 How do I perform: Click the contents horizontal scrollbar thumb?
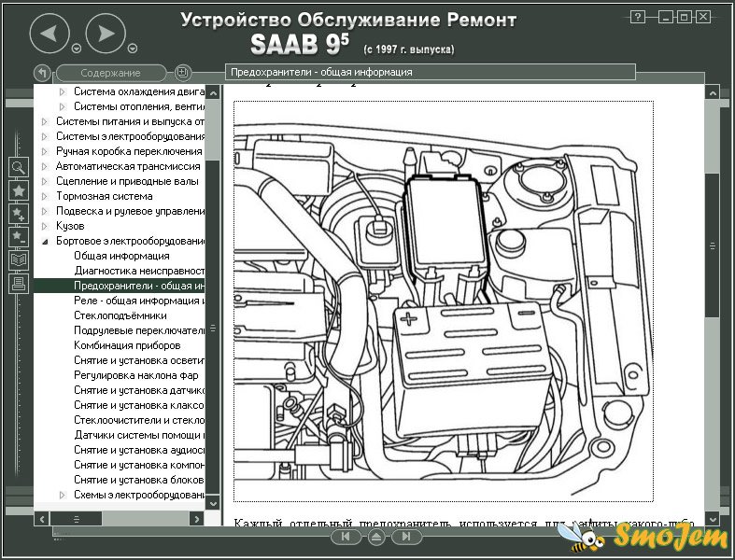click(x=76, y=519)
